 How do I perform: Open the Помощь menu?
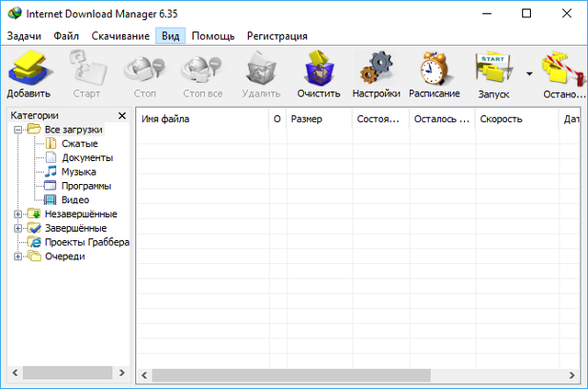[x=213, y=36]
